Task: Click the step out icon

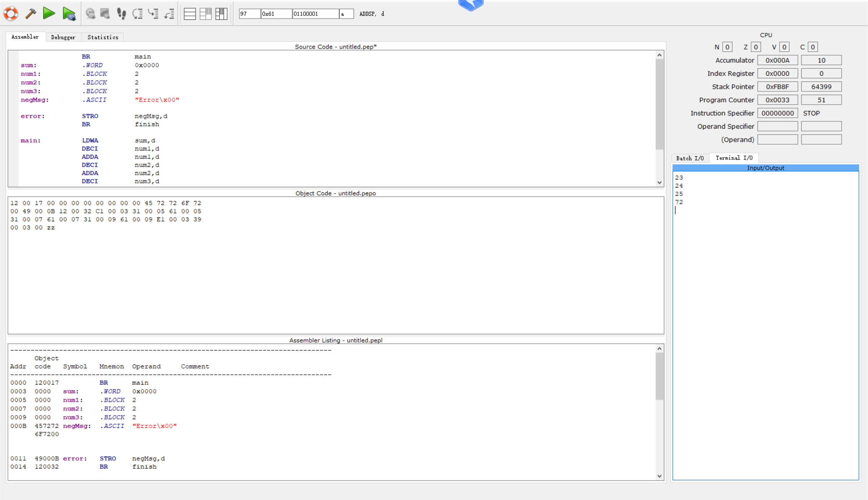Action: 169,14
